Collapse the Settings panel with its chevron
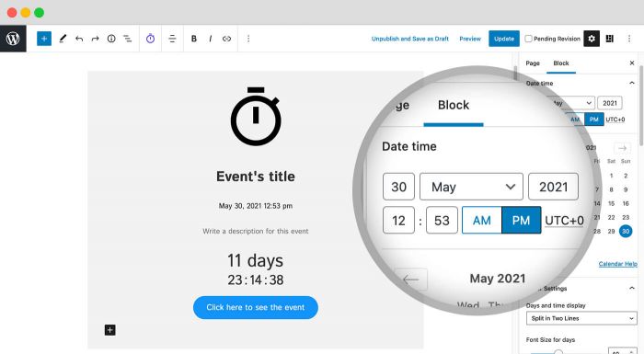The image size is (644, 354). click(x=632, y=288)
